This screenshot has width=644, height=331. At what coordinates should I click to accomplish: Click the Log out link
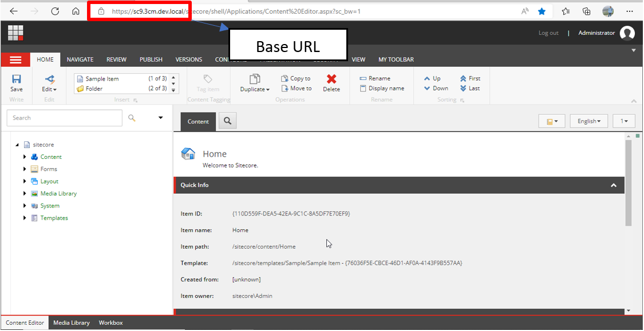[548, 33]
